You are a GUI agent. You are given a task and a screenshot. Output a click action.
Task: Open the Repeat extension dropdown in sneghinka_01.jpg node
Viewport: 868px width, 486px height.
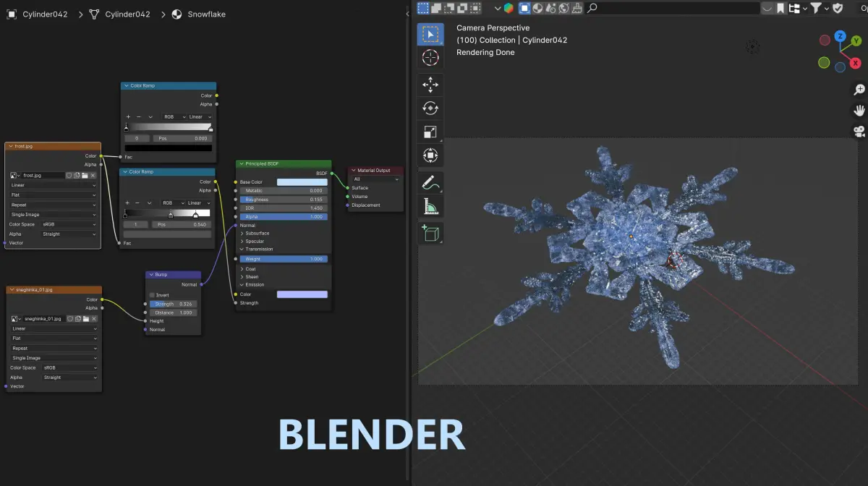54,348
